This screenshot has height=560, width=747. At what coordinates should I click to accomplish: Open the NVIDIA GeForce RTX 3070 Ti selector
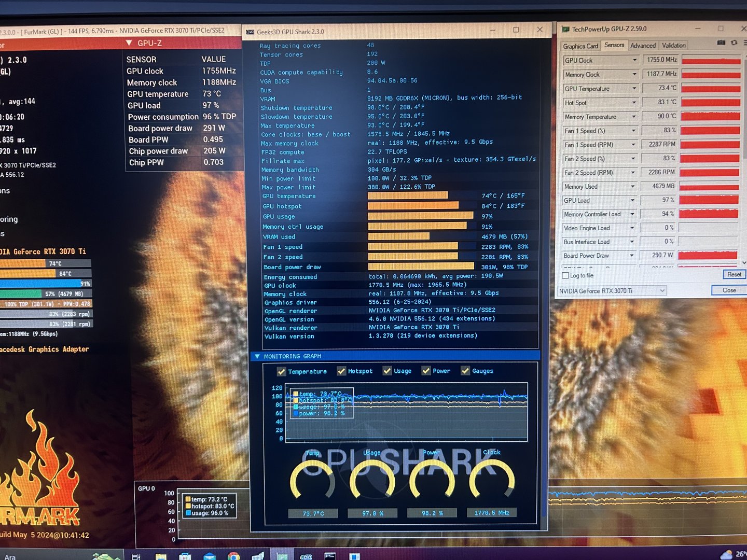[x=612, y=291]
